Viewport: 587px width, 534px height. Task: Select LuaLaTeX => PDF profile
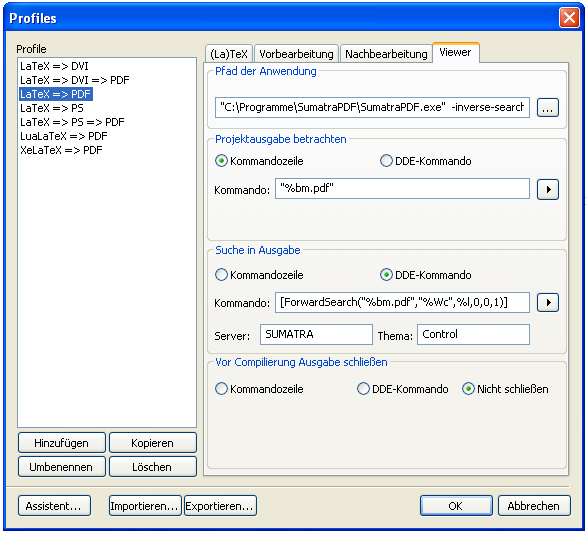point(64,136)
